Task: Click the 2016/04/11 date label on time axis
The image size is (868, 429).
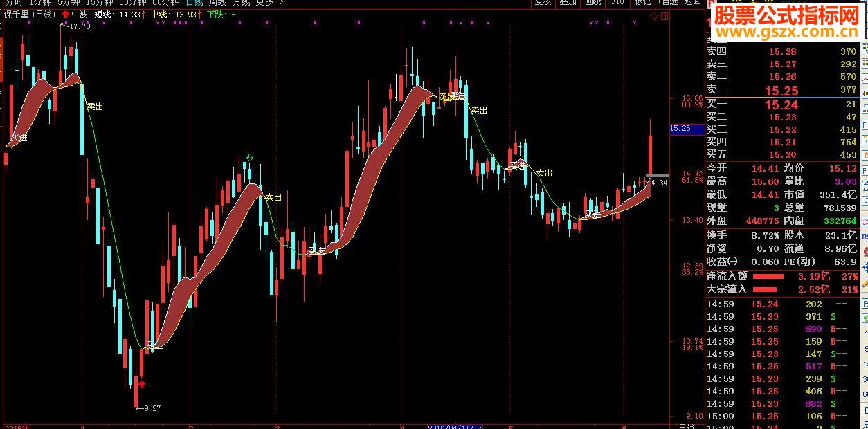Action: [x=455, y=426]
